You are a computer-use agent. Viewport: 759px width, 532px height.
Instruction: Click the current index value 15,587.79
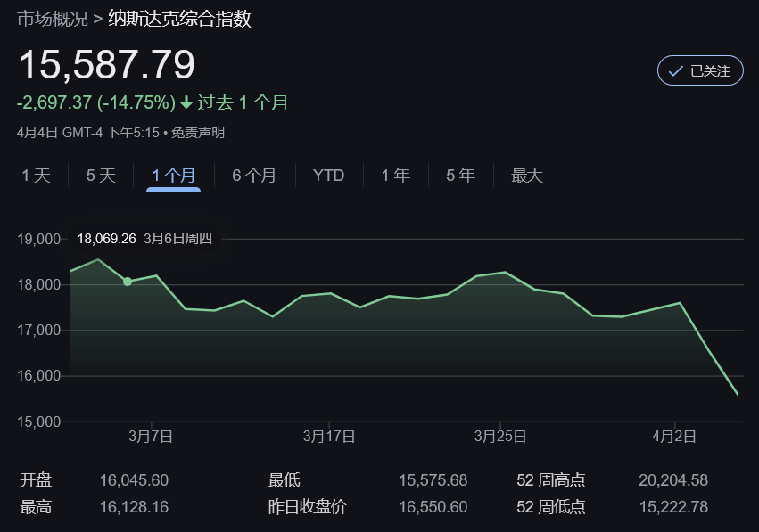click(x=106, y=65)
